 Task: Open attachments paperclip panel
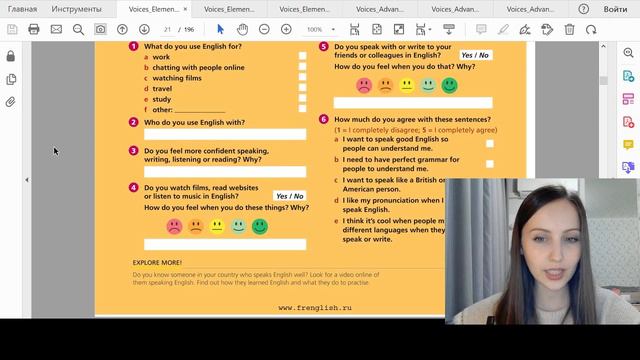click(11, 102)
